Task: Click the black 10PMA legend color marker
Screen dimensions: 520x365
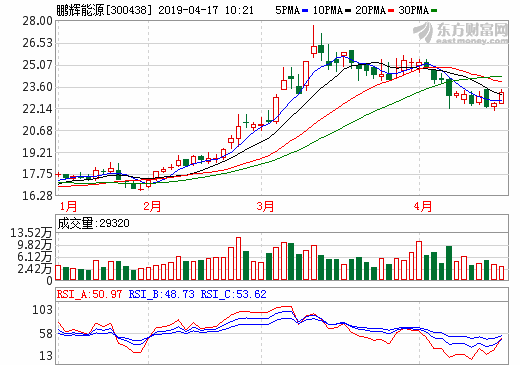Action: click(348, 11)
